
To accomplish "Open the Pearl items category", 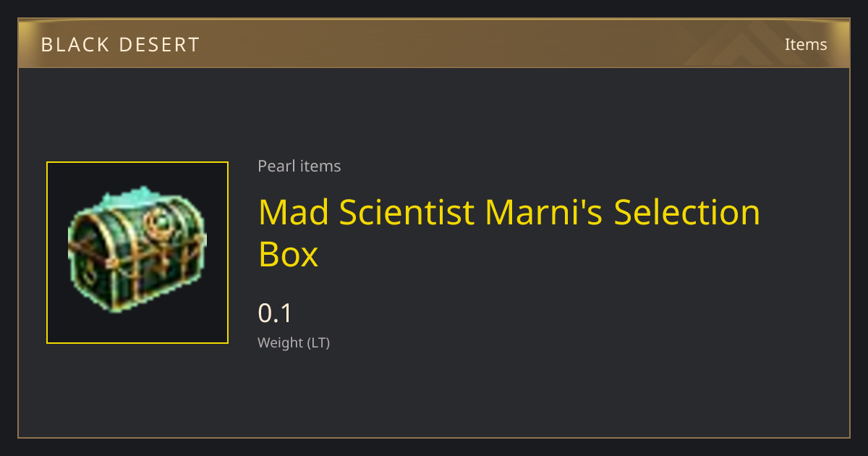I will (299, 166).
